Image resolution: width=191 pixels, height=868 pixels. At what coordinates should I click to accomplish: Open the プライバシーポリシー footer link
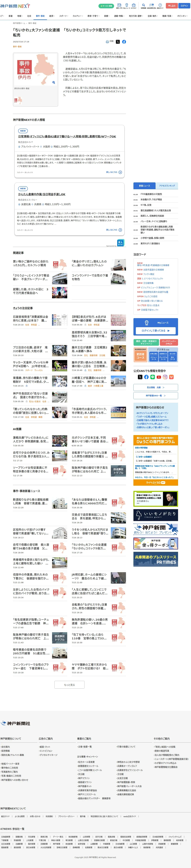point(66,816)
